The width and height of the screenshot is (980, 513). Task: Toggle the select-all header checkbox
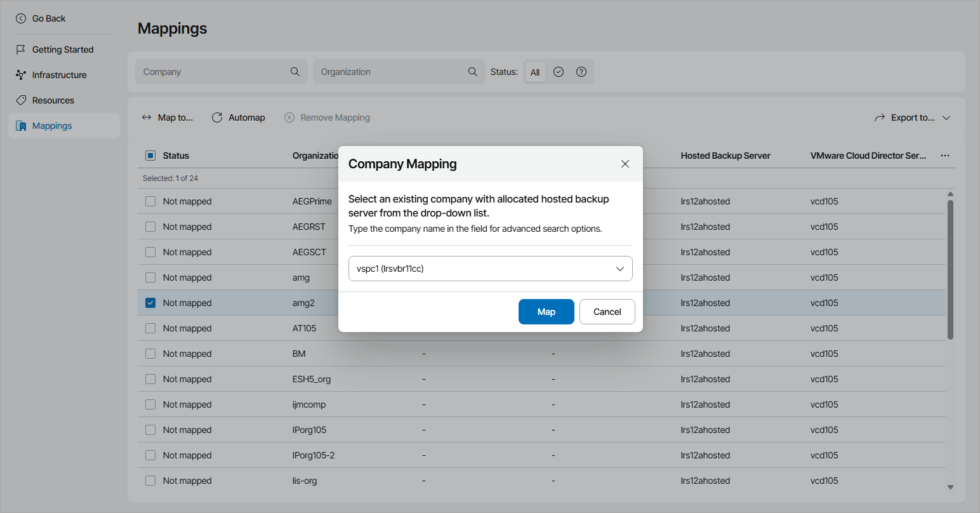click(x=150, y=156)
